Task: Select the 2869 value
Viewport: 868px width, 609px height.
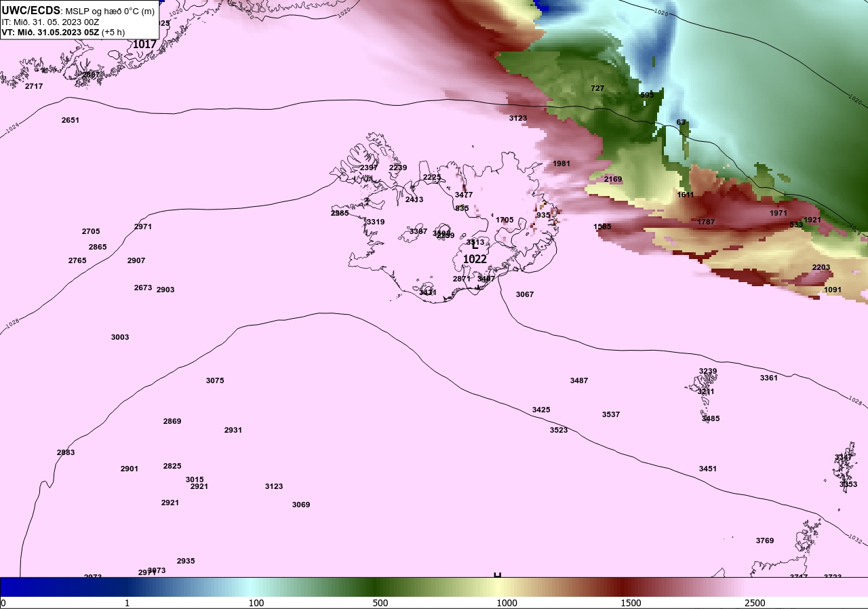Action: coord(172,421)
